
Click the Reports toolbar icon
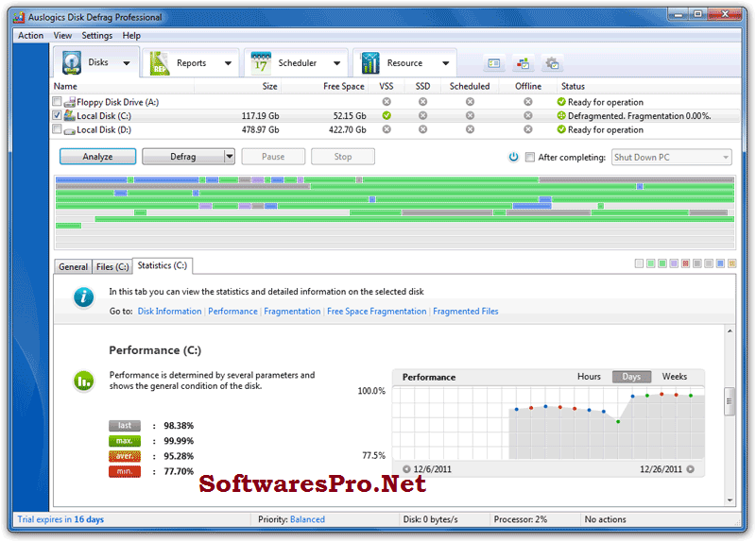click(x=160, y=63)
